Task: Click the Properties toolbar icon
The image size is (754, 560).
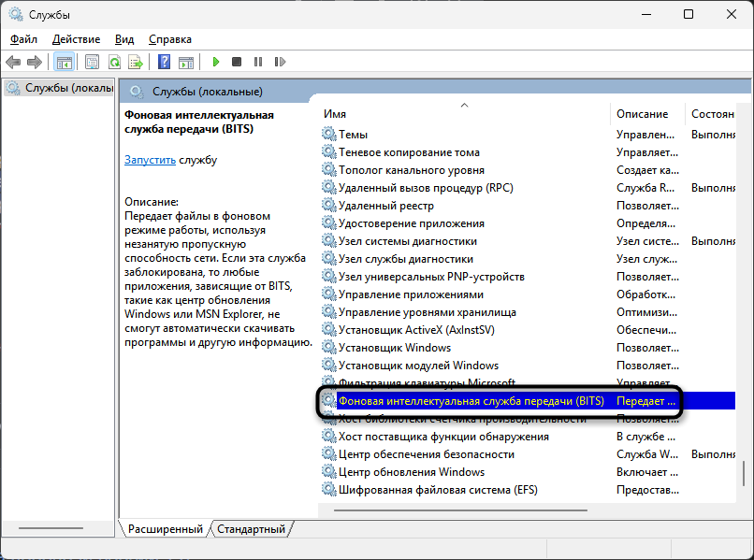Action: 92,63
